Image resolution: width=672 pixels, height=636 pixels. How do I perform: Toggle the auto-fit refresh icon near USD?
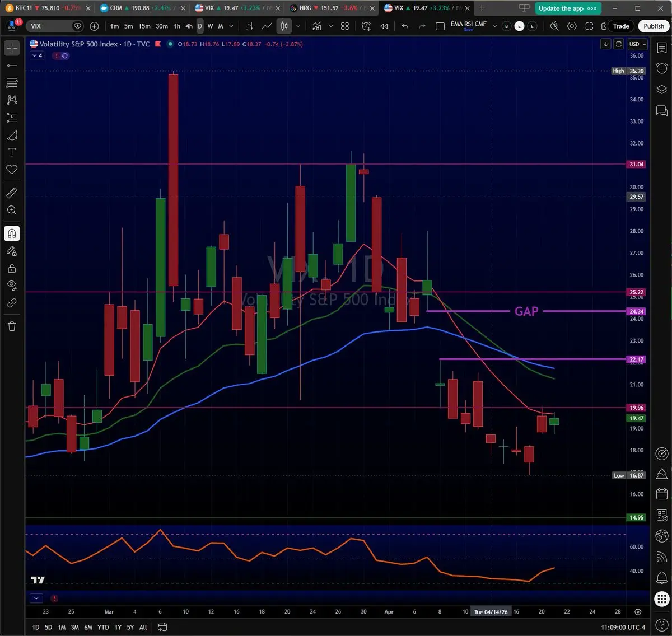pos(618,44)
